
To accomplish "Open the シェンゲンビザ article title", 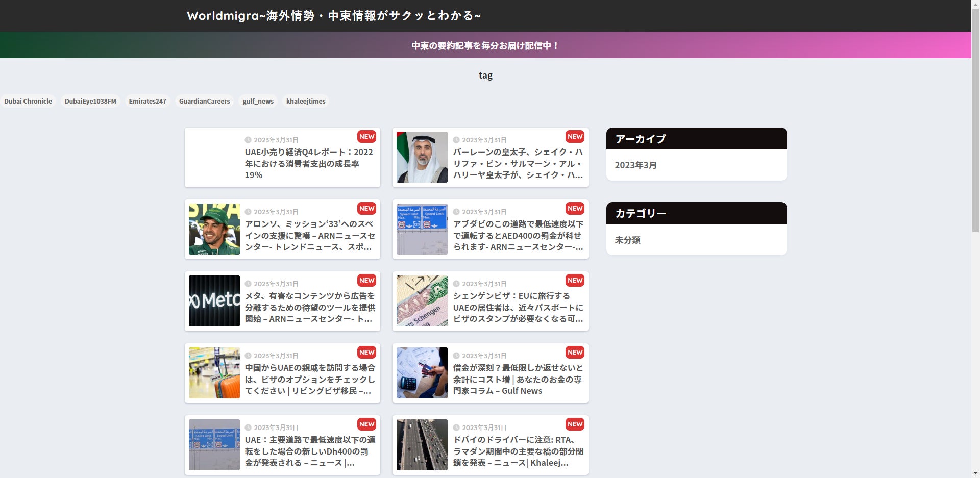I will 518,307.
